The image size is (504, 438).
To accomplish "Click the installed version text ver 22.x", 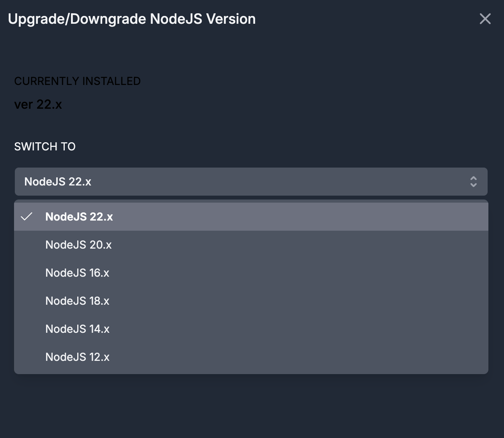I will tap(38, 104).
